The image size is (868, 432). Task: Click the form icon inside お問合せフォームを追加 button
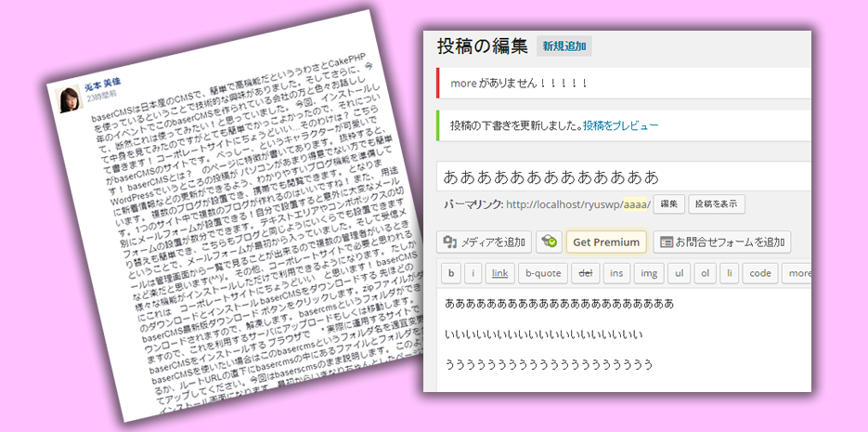tap(667, 242)
